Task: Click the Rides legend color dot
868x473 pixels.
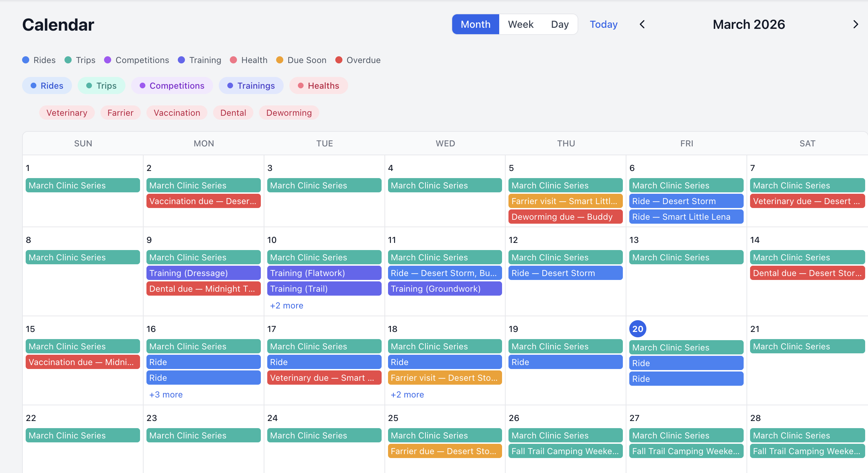Action: click(26, 60)
